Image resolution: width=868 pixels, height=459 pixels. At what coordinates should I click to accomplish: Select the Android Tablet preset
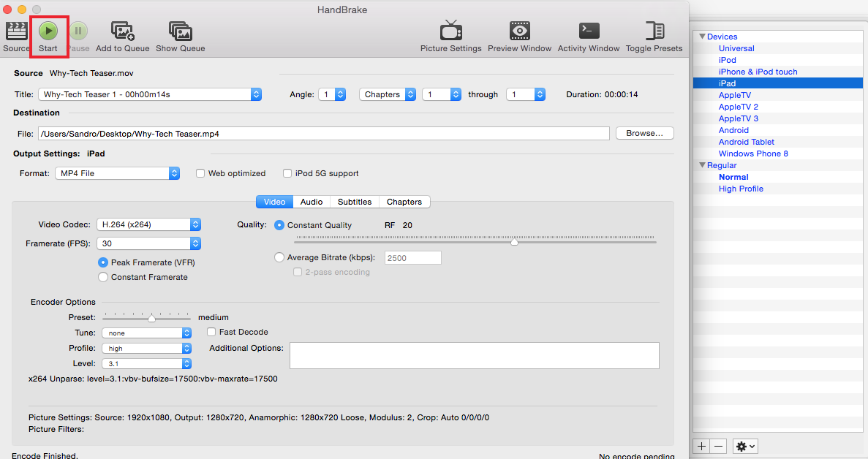(746, 142)
